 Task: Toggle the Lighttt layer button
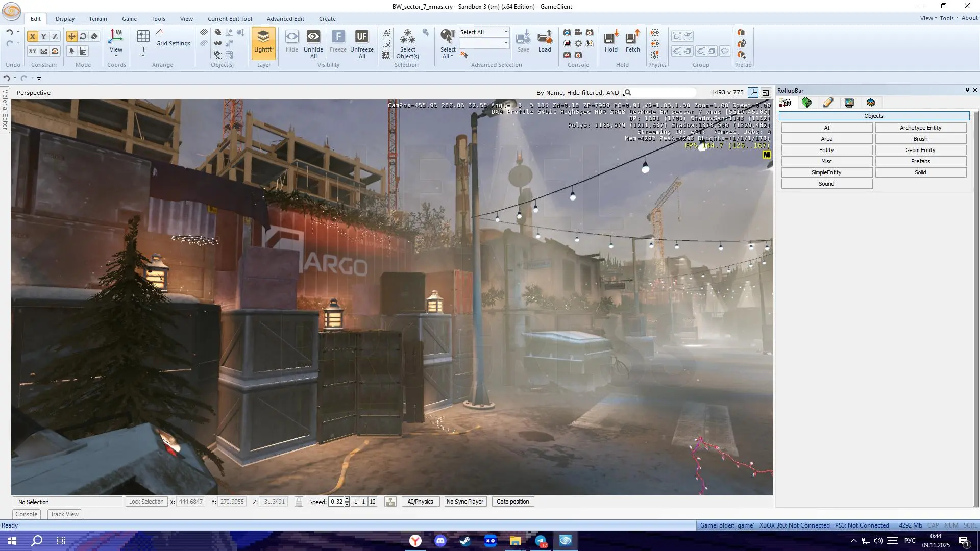click(263, 43)
